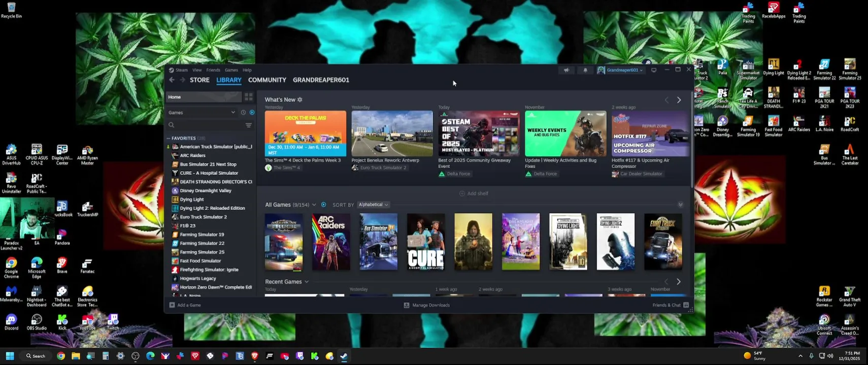Open the Friends menu

[213, 70]
